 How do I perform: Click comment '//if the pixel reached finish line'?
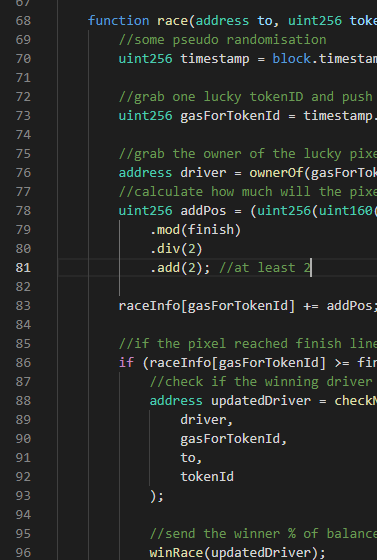247,344
